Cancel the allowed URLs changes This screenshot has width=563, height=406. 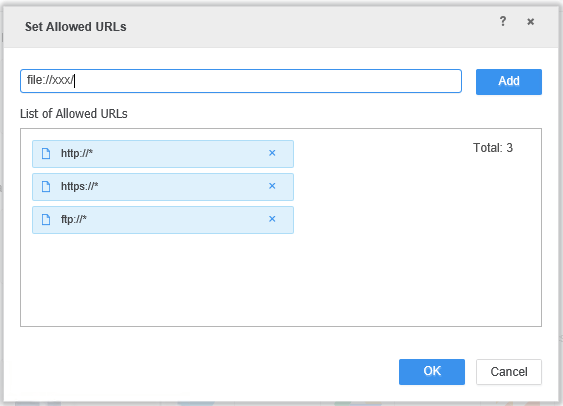pos(509,372)
